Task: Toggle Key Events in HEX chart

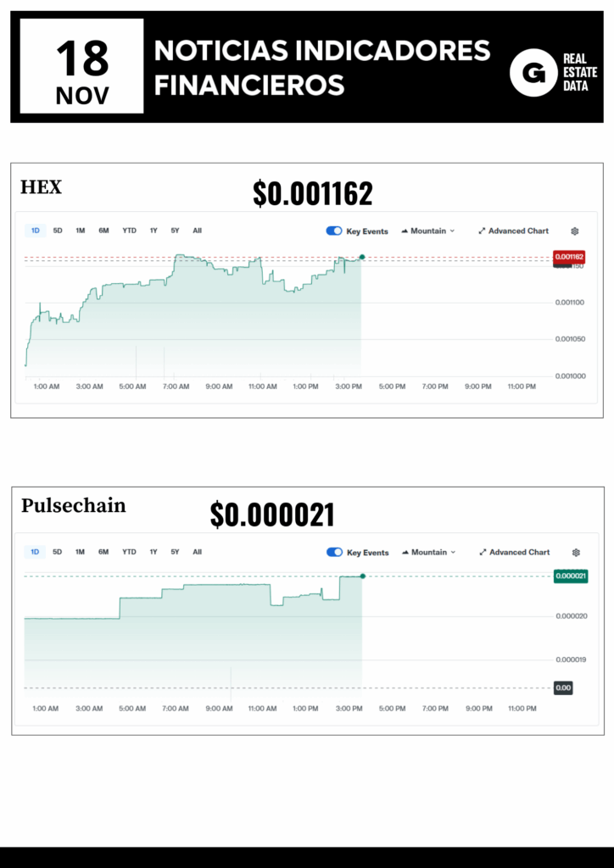Action: pyautogui.click(x=334, y=231)
